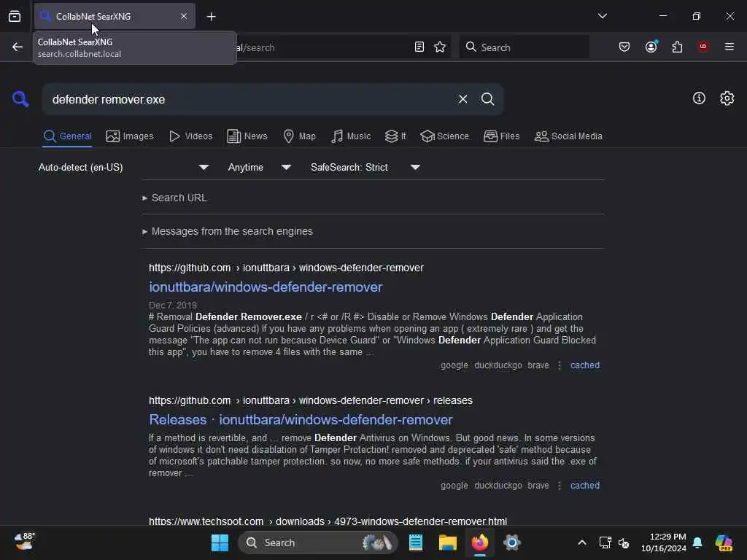Image resolution: width=747 pixels, height=560 pixels.
Task: Click the SearXNG magnifier logo
Action: pyautogui.click(x=20, y=98)
